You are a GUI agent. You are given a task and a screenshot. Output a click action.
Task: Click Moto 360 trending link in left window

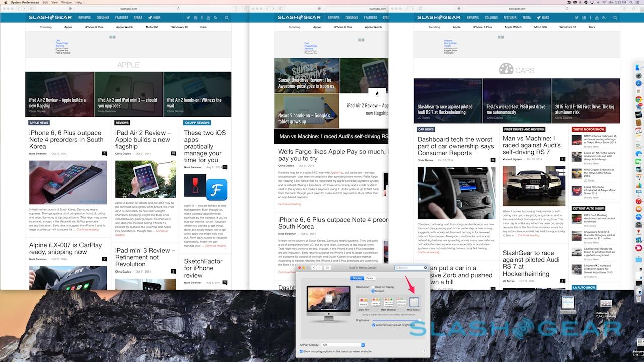tap(151, 27)
